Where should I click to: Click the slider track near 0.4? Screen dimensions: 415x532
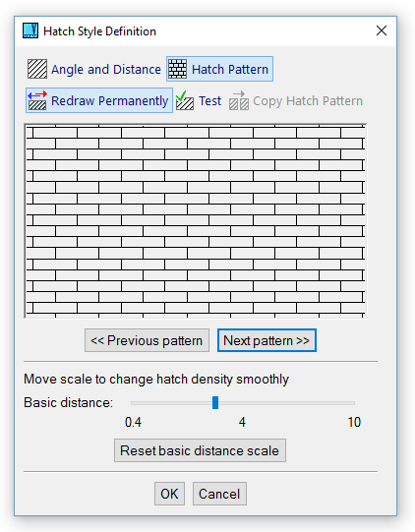[133, 403]
